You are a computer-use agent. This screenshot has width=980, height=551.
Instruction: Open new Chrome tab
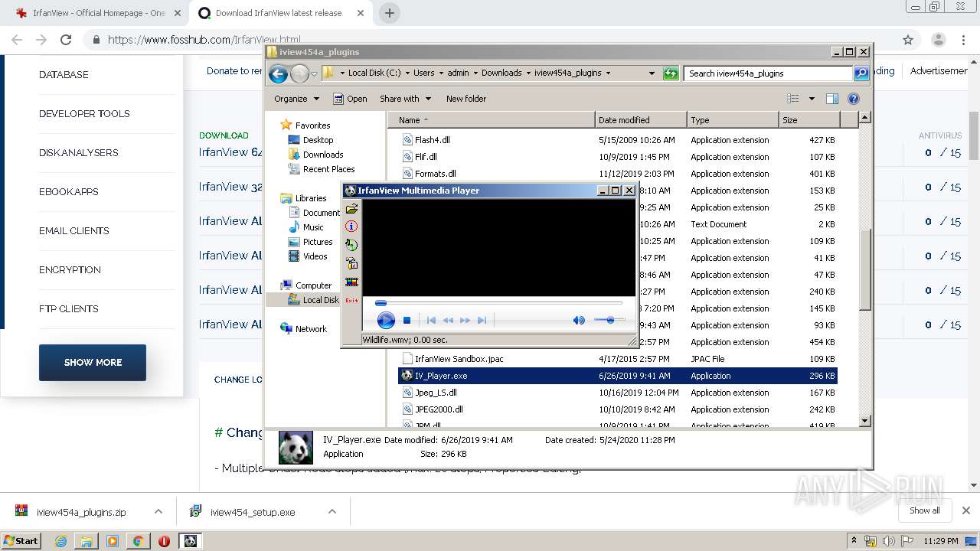point(390,13)
